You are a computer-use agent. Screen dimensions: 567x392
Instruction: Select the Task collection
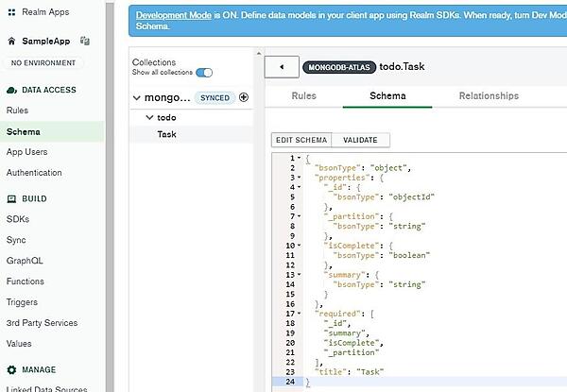[166, 134]
